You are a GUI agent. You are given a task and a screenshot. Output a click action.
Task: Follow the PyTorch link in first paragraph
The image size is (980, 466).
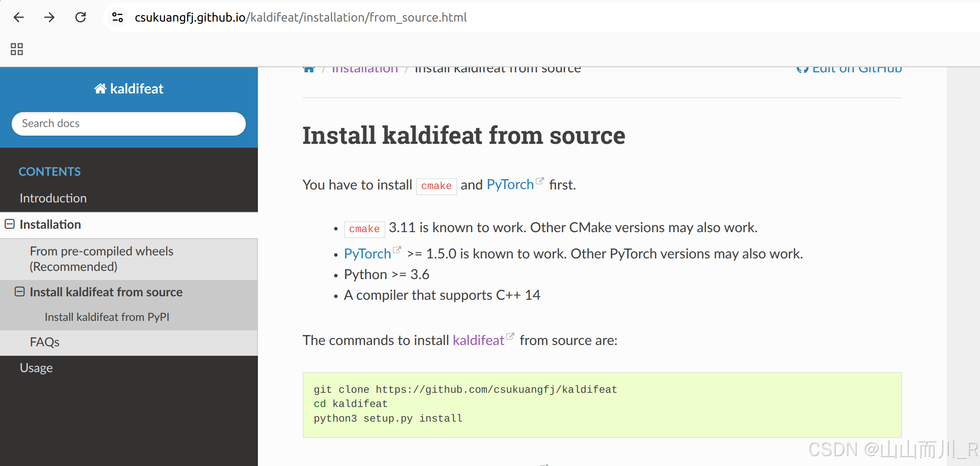tap(510, 185)
